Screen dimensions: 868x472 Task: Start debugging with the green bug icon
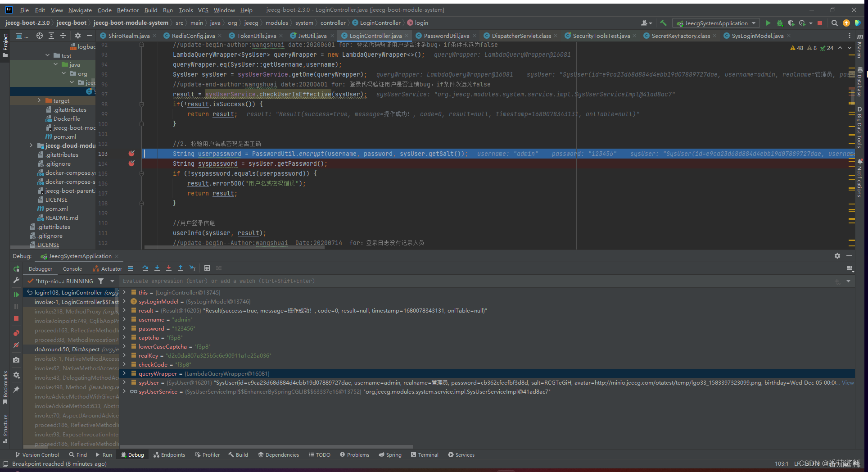[780, 23]
